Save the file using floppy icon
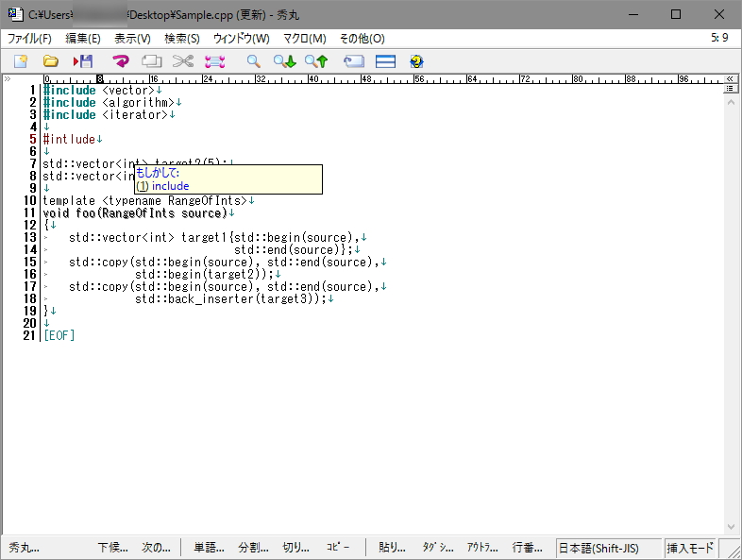The image size is (742, 560). 83,61
